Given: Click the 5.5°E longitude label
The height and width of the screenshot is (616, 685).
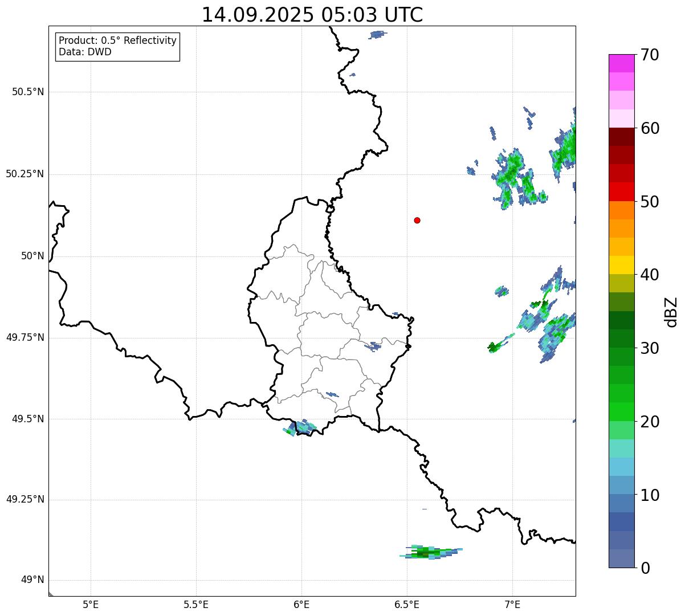Looking at the screenshot, I should 196,604.
